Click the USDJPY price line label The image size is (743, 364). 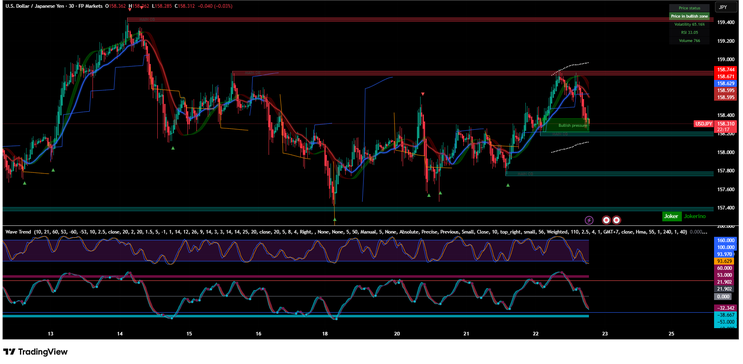pos(704,124)
